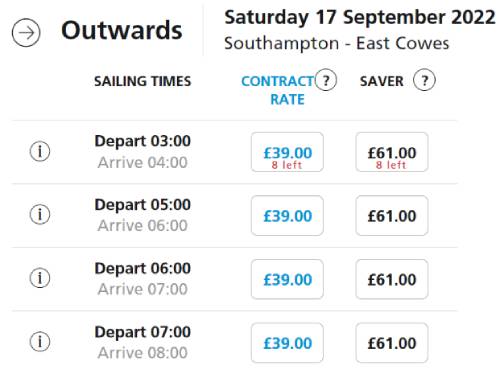Screen dimensions: 500x374
Task: Click the Outwards arrow circle icon
Action: 26,33
